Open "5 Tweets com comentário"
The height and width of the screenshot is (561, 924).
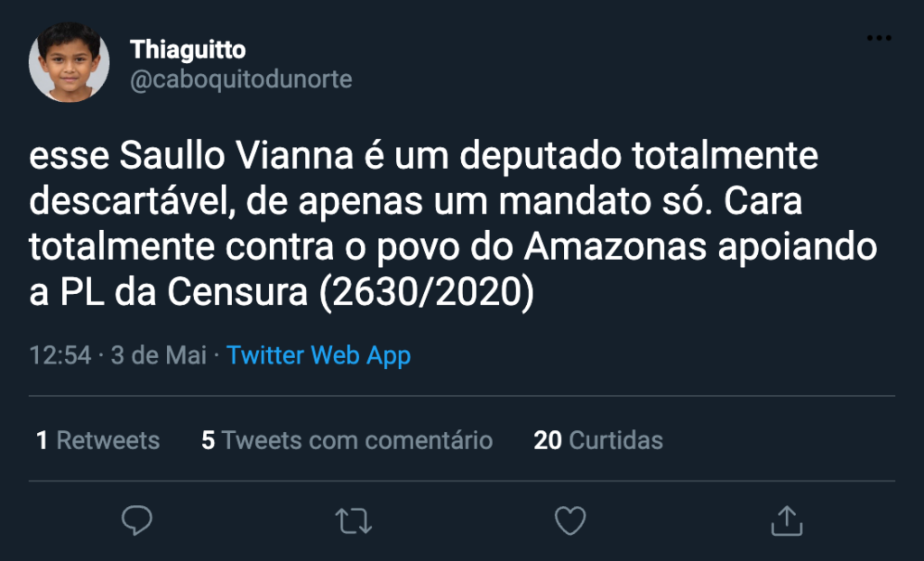346,440
